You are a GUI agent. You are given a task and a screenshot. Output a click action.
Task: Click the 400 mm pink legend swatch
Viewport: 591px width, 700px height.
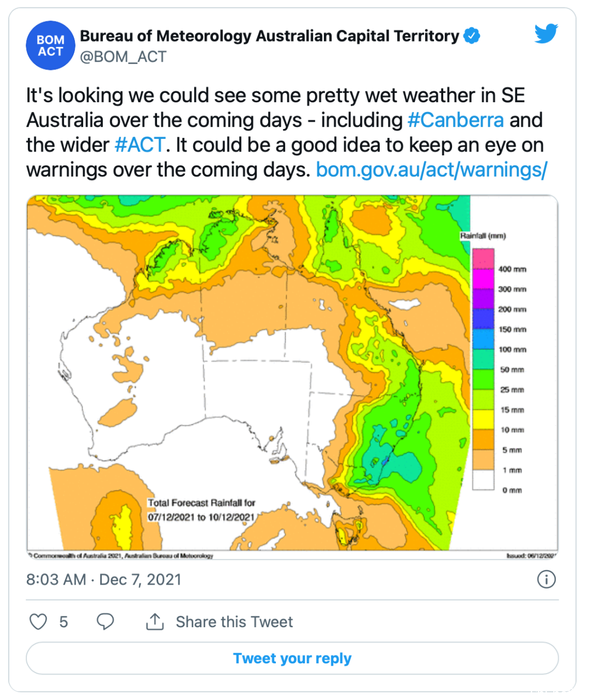coord(484,259)
